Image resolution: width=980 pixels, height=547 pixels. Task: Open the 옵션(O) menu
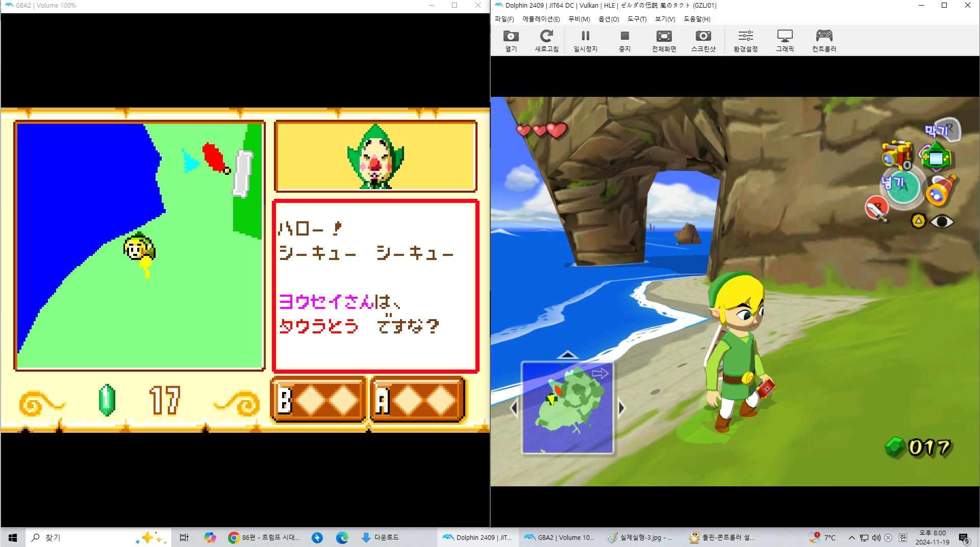point(609,19)
